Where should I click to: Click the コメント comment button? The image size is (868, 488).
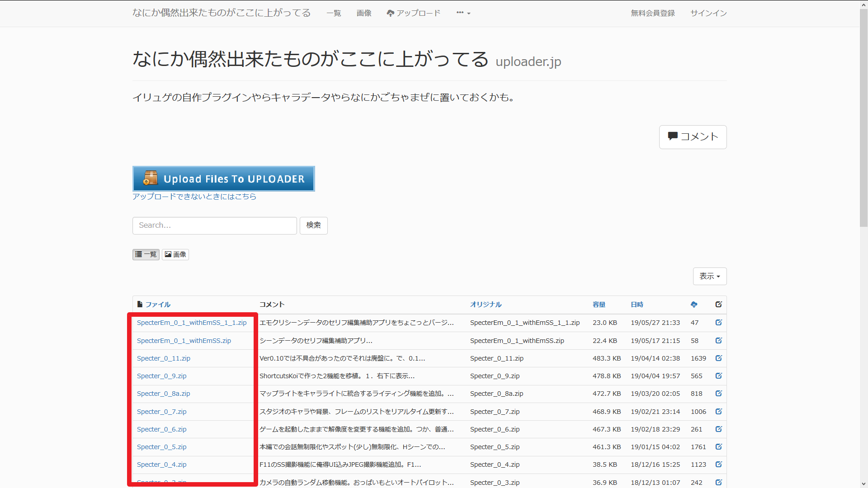click(x=693, y=137)
